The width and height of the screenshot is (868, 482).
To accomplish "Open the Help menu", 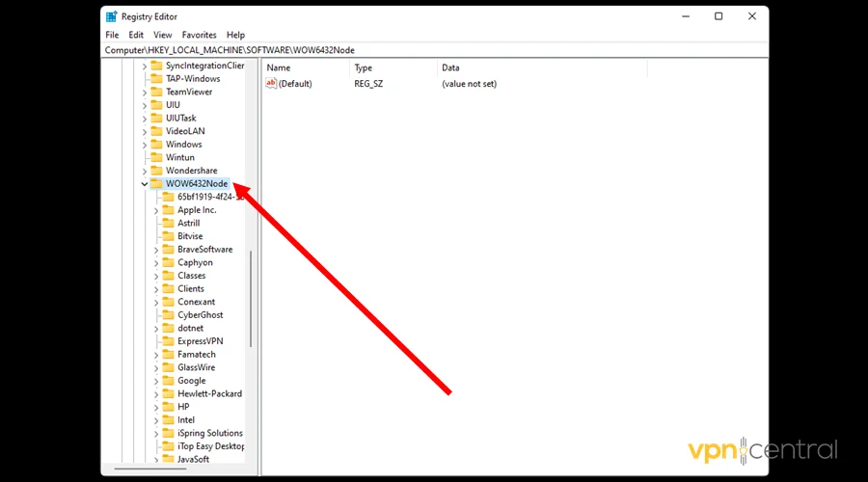I will coord(236,35).
